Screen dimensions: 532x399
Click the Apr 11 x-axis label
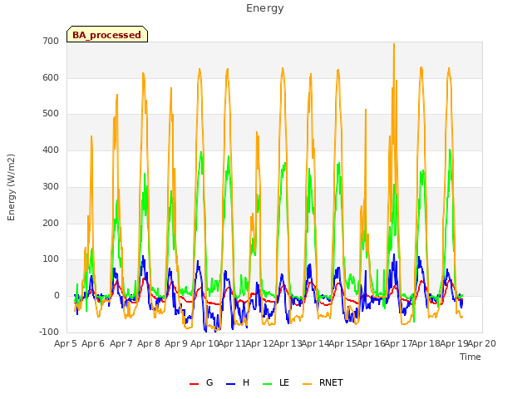[232, 343]
